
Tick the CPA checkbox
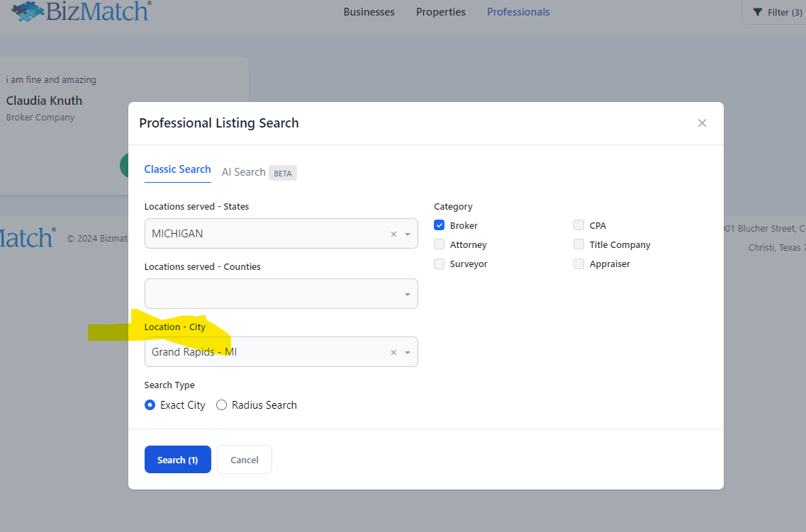pos(579,225)
